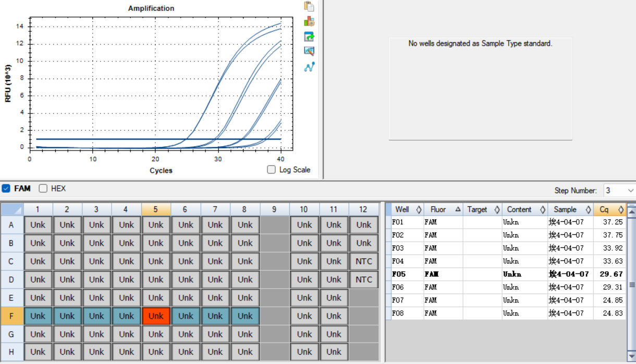Click the plate select-all corner cell
Screen dimensions: 636x364
(x=11, y=209)
